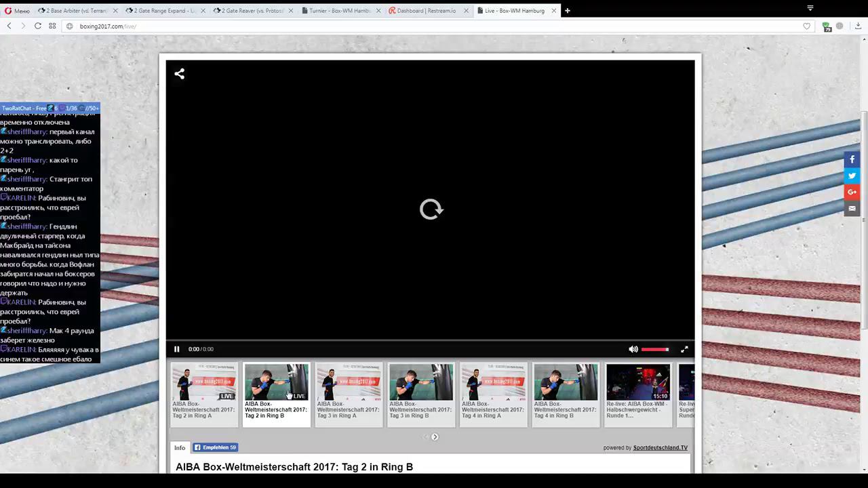
Task: Open the Opera Меню button
Action: [x=18, y=11]
